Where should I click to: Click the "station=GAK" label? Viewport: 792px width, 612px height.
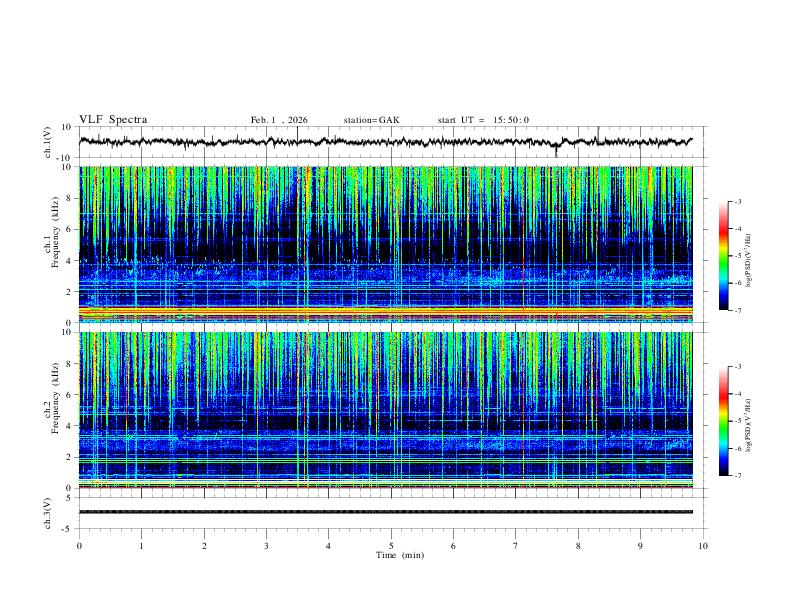(371, 120)
